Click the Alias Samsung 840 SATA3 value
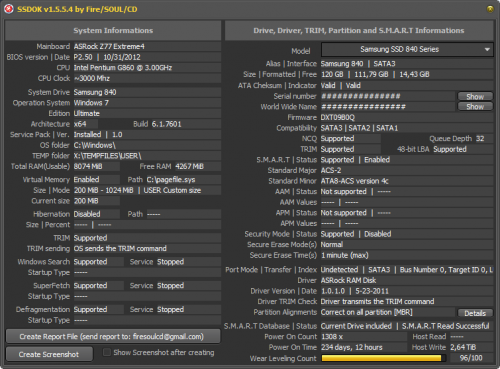This screenshot has width=500, height=369. click(x=358, y=64)
